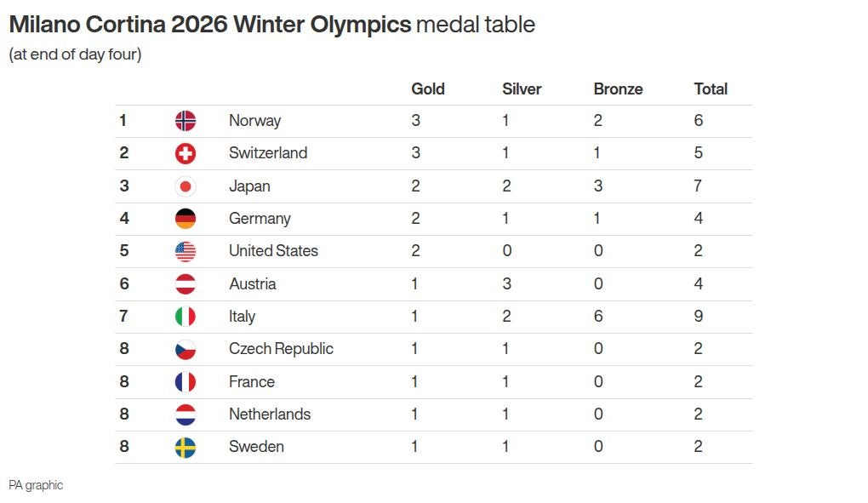Click the Norway flag icon
The width and height of the screenshot is (868, 503).
[186, 121]
